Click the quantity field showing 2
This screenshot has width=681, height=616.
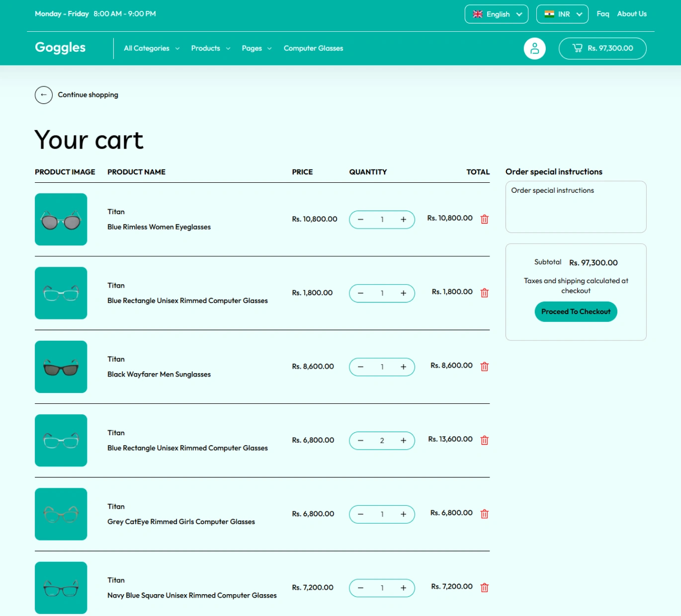click(382, 441)
